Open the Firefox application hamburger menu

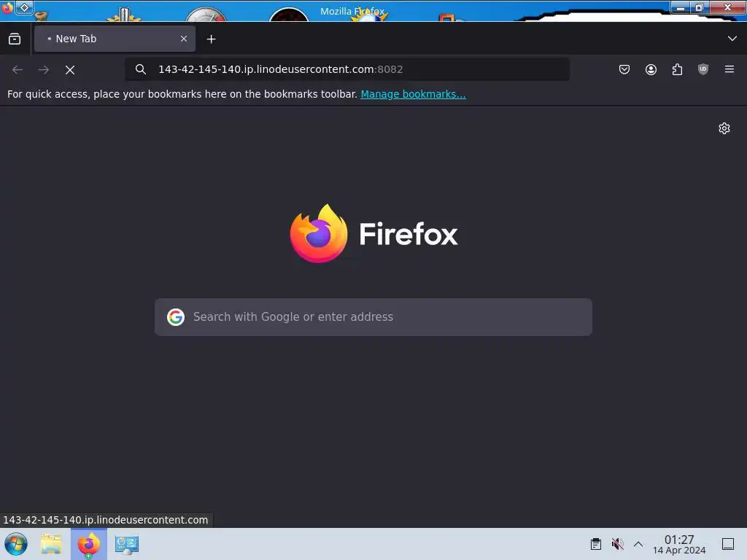coord(729,69)
